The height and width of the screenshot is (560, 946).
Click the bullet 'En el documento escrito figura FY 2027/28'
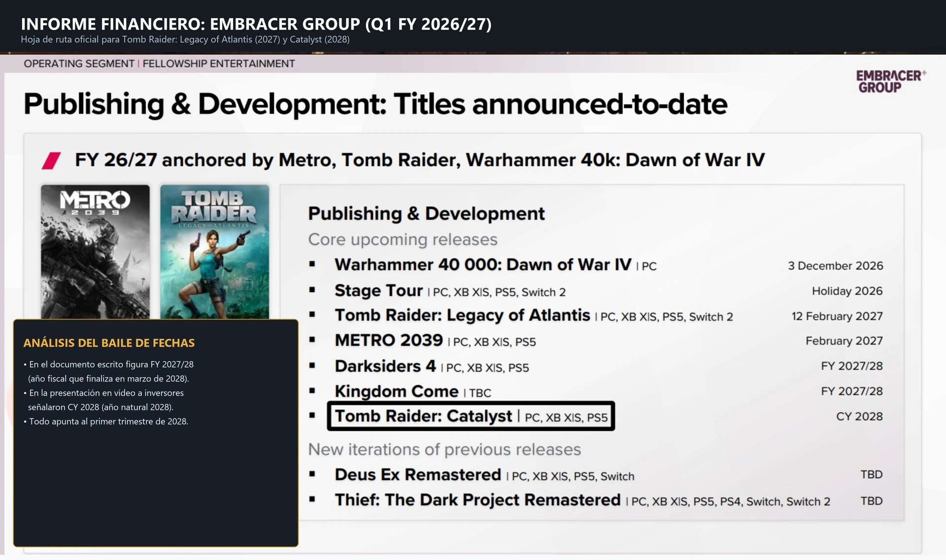click(x=108, y=371)
